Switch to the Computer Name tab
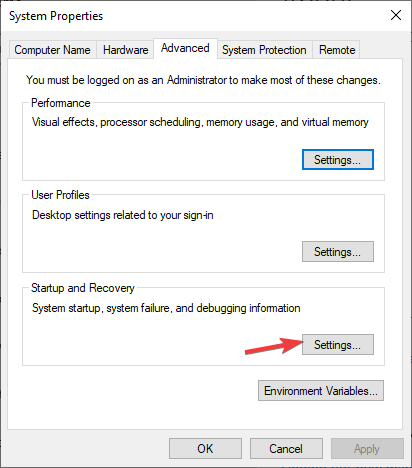Image resolution: width=412 pixels, height=468 pixels. pyautogui.click(x=52, y=50)
